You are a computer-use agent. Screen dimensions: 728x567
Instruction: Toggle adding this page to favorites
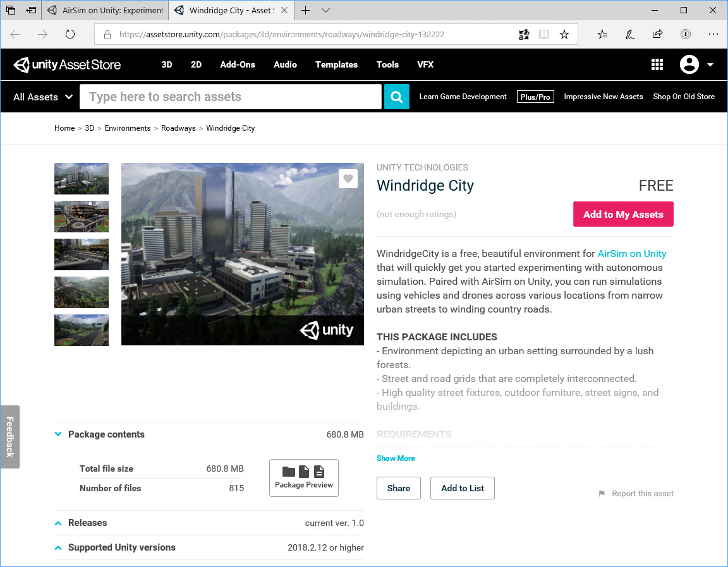point(564,34)
